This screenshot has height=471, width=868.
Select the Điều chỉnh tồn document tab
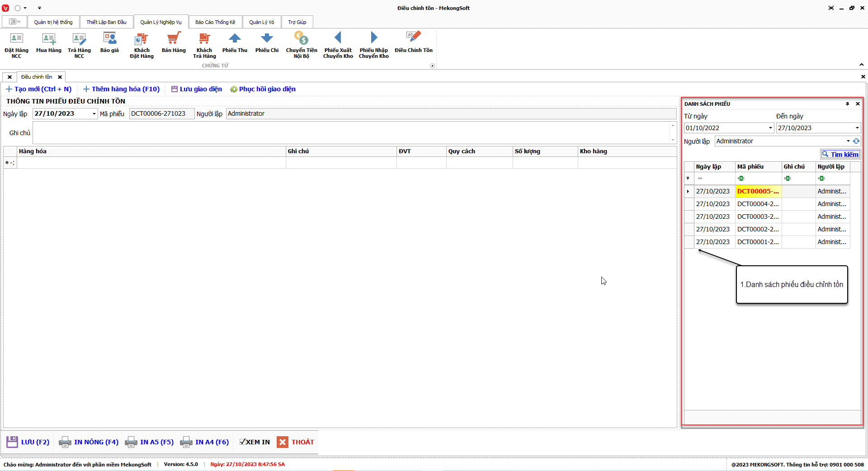coord(37,77)
